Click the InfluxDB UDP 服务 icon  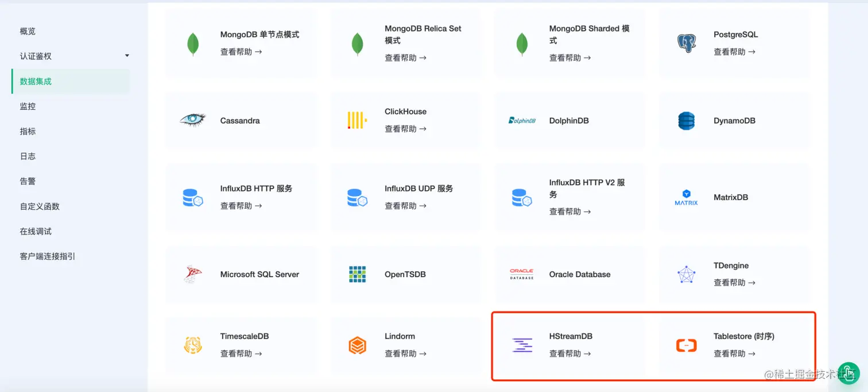357,198
